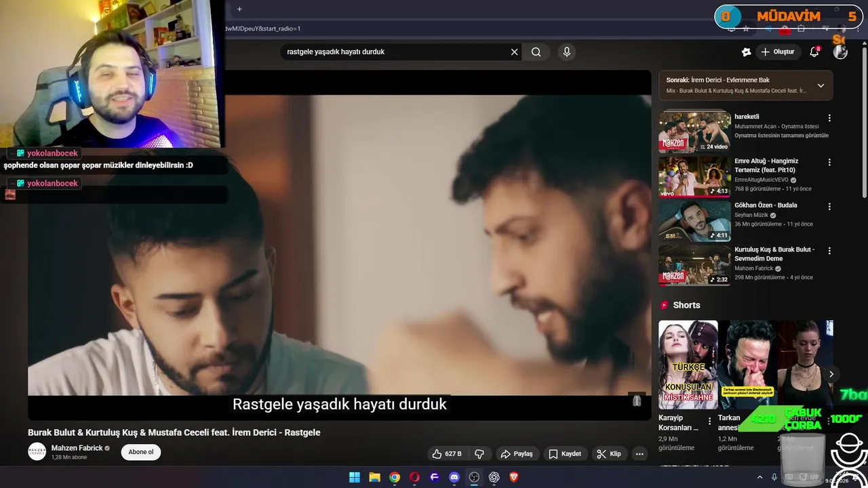Dislike the Rastgele video

click(x=479, y=454)
